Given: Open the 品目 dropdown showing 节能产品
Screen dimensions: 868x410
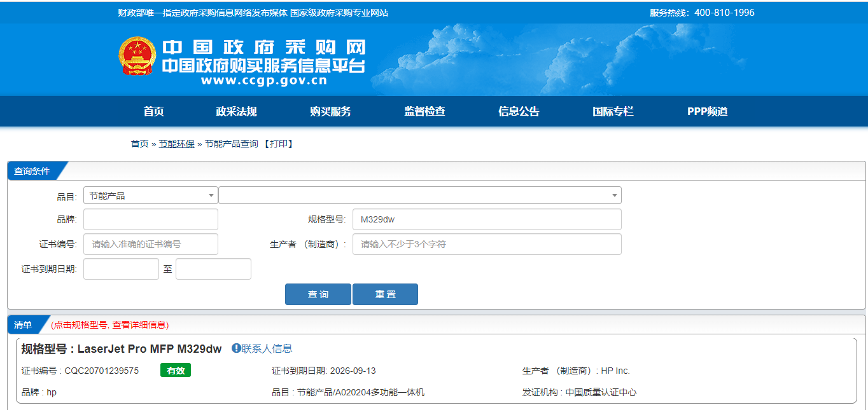Looking at the screenshot, I should [x=150, y=195].
